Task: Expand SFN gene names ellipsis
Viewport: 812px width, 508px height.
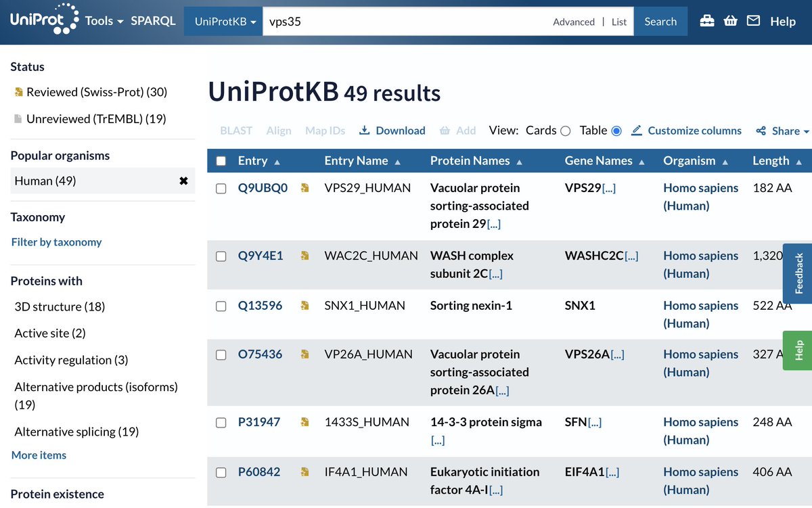Action: pos(595,423)
